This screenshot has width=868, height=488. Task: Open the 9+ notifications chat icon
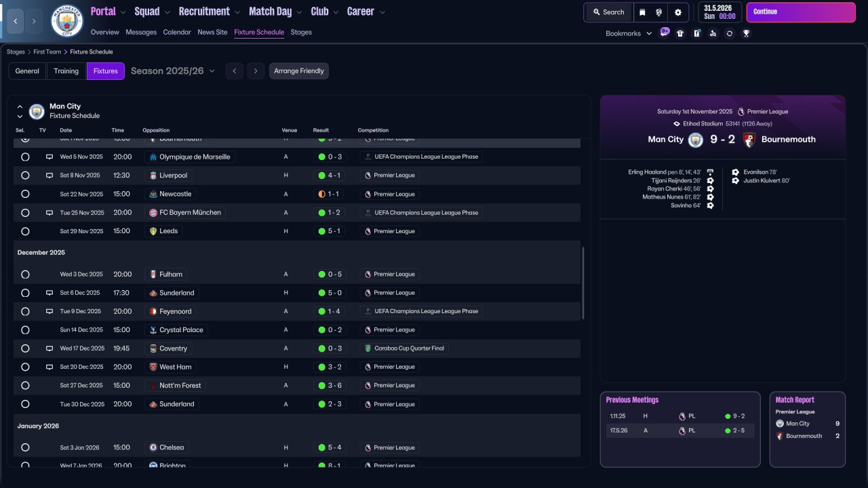point(665,33)
